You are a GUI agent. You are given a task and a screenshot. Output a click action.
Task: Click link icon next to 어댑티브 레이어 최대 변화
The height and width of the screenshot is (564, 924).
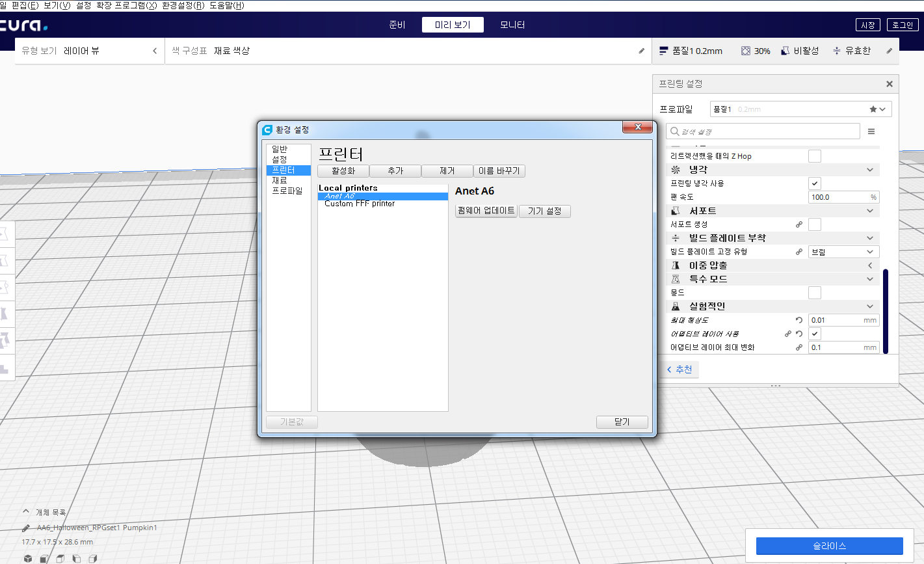[x=799, y=347]
